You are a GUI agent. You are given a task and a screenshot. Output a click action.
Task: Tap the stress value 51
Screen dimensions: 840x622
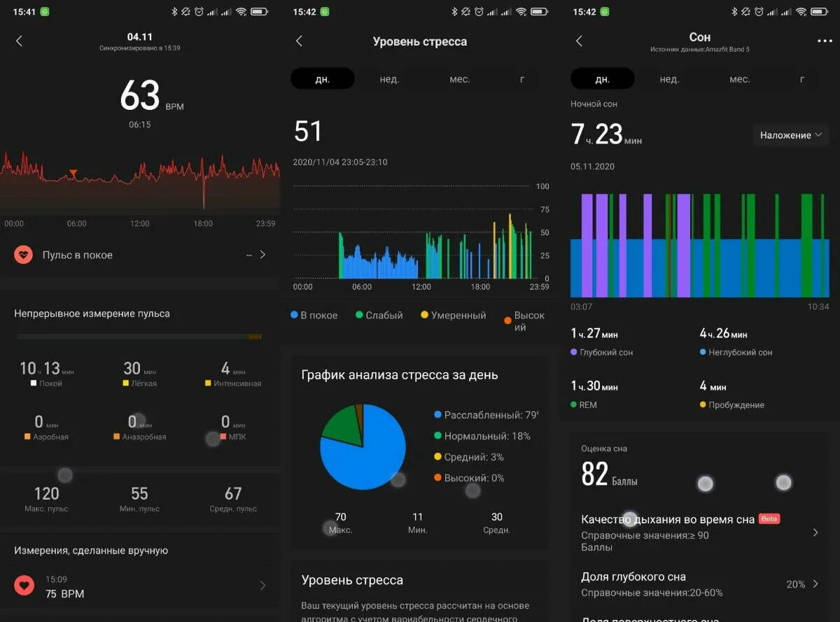coord(307,132)
